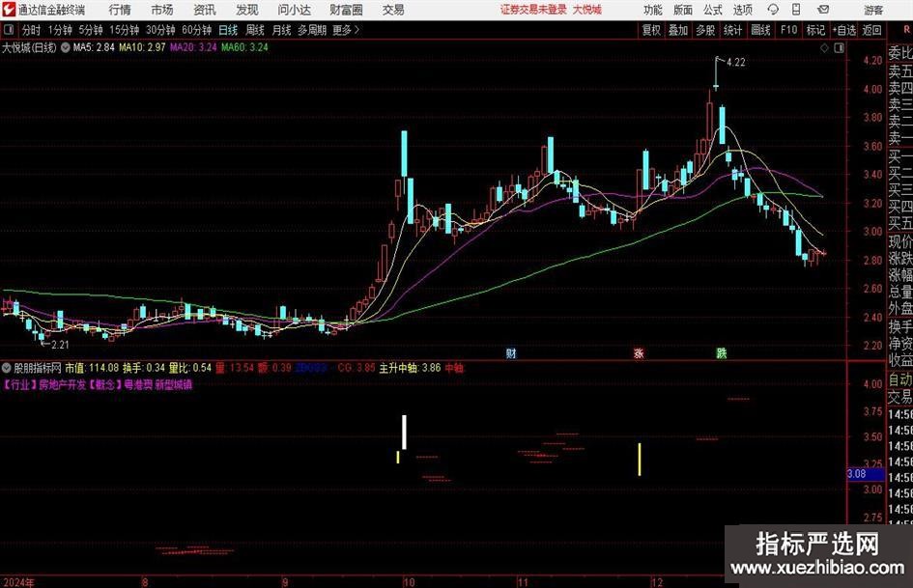Click the red R button at right
The image size is (913, 588).
pyautogui.click(x=906, y=30)
